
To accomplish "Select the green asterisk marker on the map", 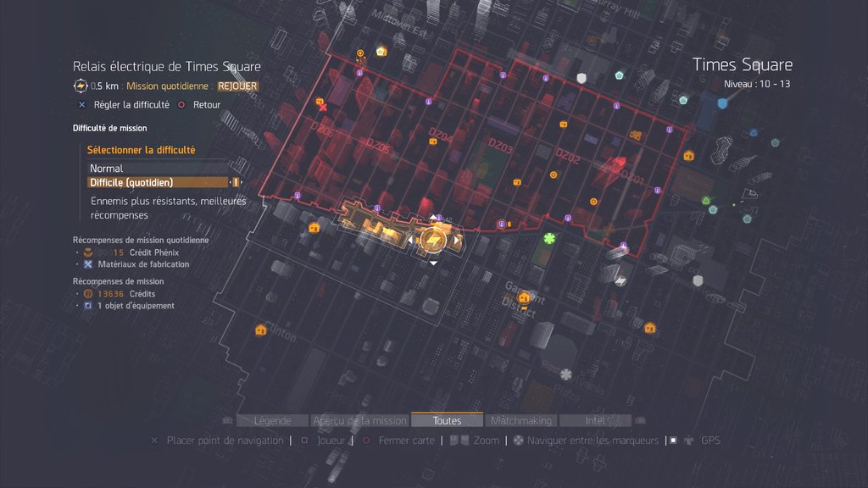I will coord(549,238).
